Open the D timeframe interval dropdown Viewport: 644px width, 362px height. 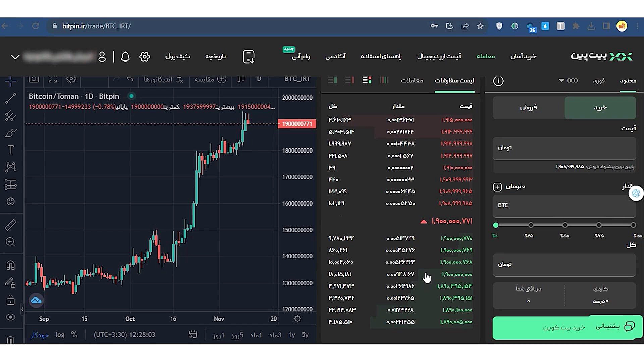click(259, 79)
